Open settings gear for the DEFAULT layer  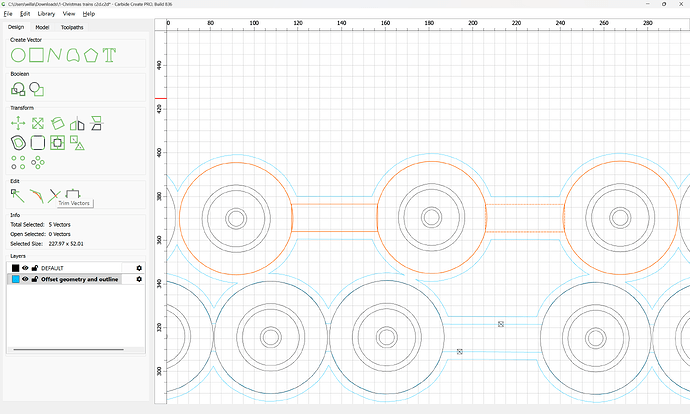(x=139, y=268)
